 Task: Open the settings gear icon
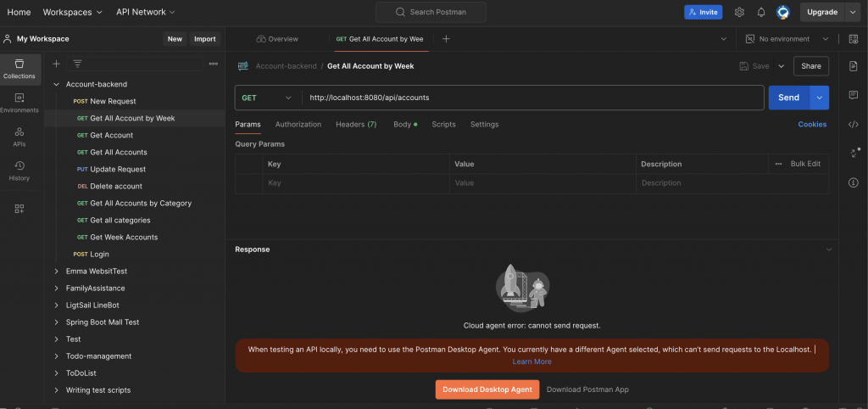click(x=739, y=12)
